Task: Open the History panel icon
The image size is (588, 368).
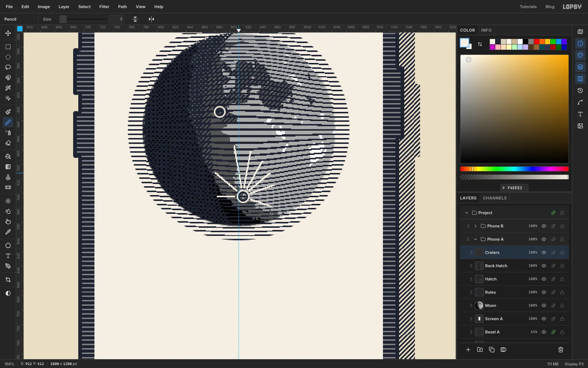Action: (x=580, y=91)
